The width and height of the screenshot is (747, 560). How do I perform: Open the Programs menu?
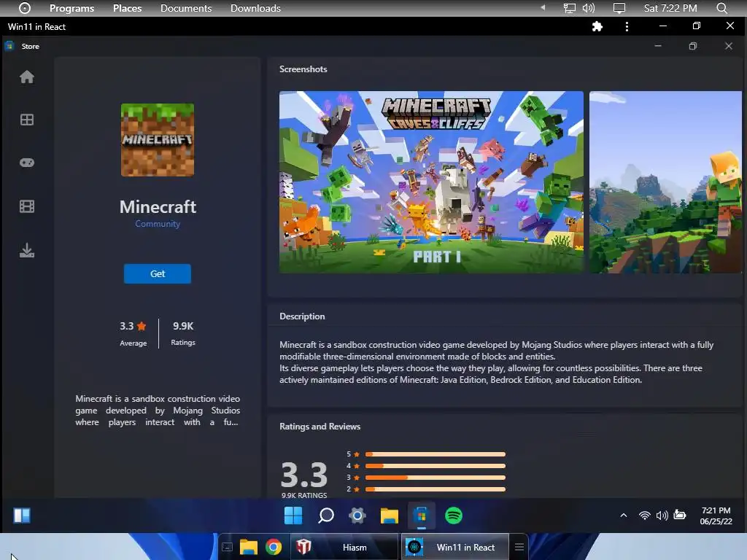point(71,8)
